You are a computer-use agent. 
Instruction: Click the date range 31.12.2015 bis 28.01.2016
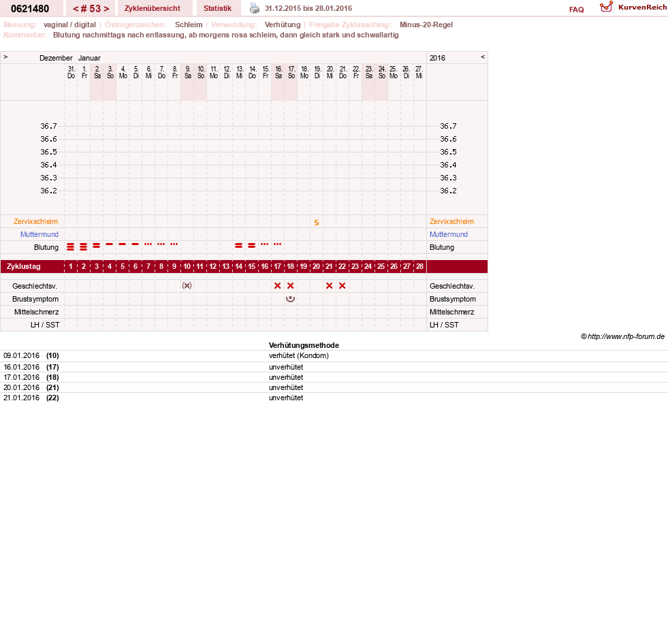coord(308,8)
